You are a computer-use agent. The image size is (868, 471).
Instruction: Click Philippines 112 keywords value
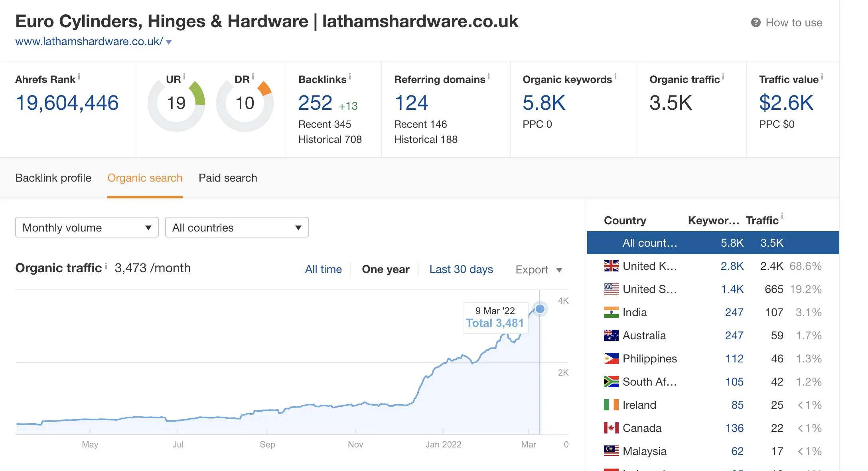[x=734, y=358]
